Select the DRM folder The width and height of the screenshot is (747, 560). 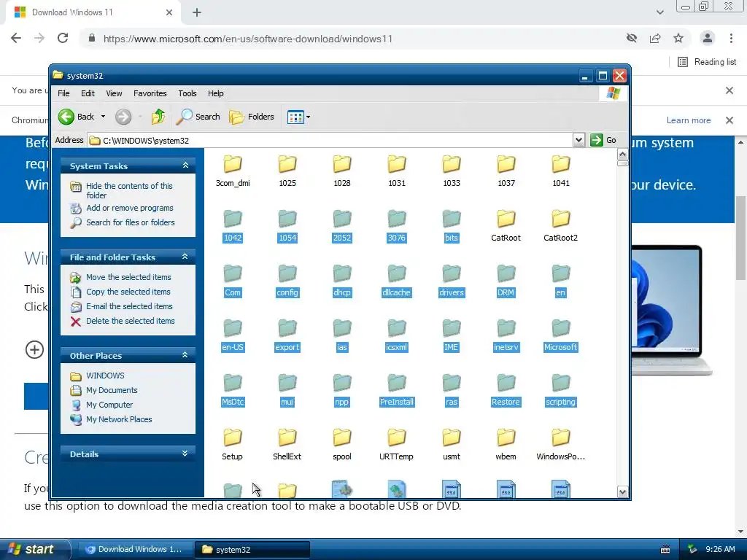506,280
